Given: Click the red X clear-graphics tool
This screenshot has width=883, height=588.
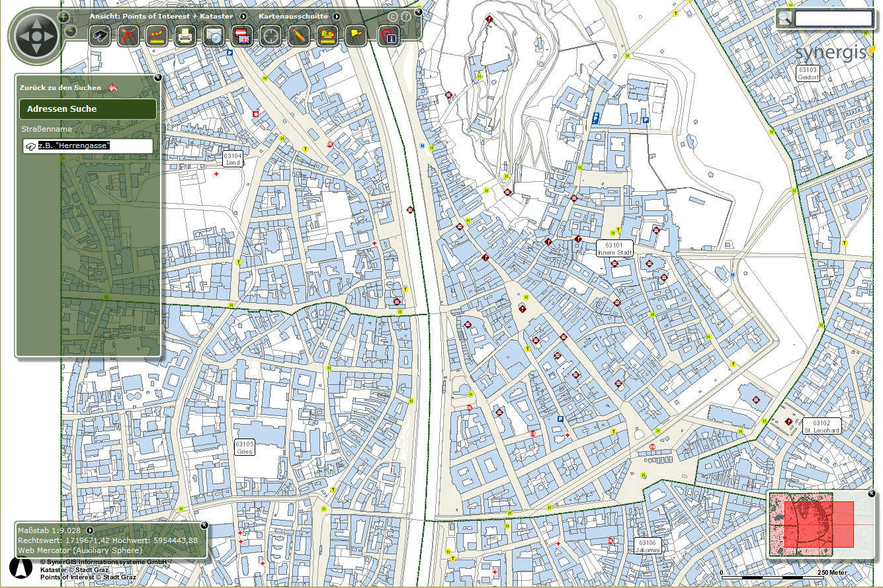Looking at the screenshot, I should (127, 36).
